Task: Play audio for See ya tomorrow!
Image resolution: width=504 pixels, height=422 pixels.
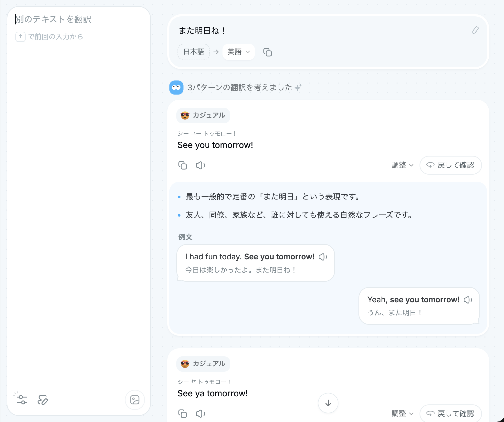Action: [x=200, y=414]
